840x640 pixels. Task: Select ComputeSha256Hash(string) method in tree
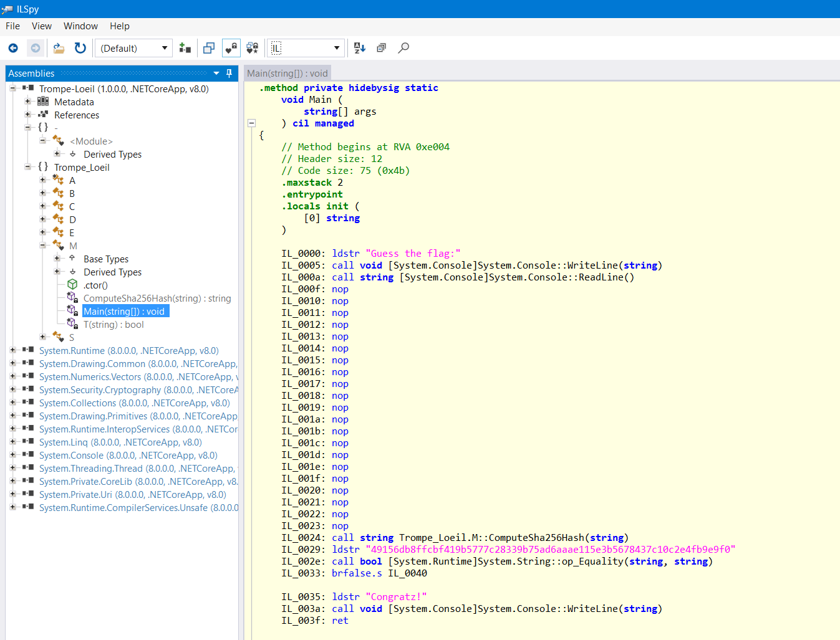point(157,299)
